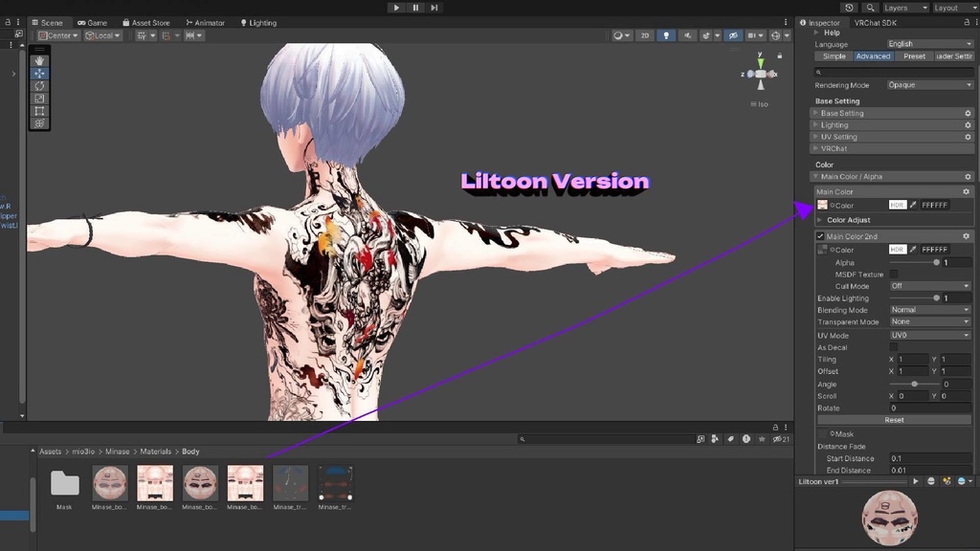Toggle scene effects button
The image size is (980, 551).
click(x=706, y=35)
